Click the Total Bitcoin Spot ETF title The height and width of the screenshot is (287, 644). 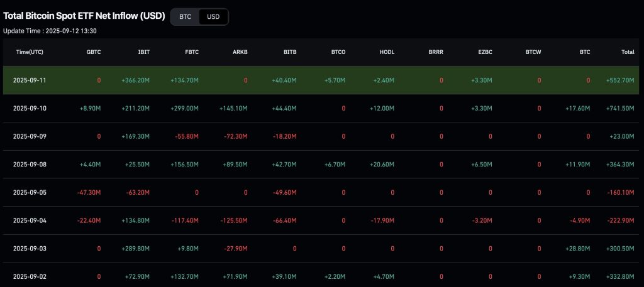[84, 16]
